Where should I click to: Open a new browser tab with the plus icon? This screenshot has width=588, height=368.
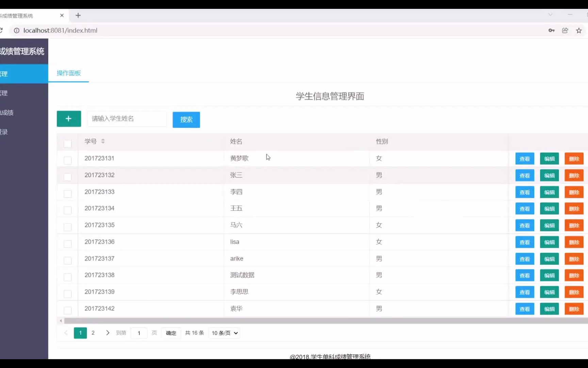(79, 15)
